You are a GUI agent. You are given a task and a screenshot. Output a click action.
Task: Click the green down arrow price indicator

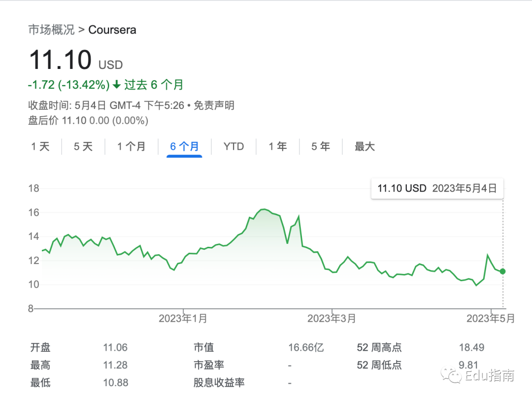pyautogui.click(x=117, y=85)
